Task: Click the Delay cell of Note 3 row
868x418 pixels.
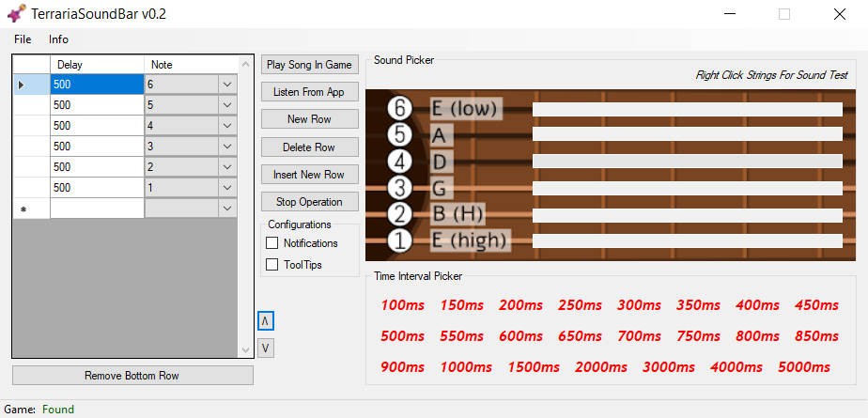Action: tap(98, 147)
